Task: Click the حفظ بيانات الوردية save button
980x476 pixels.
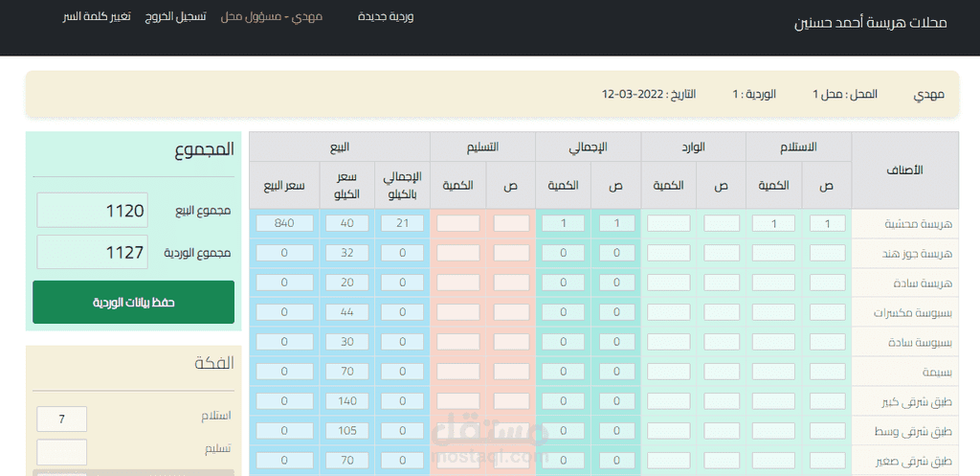Action: tap(134, 302)
